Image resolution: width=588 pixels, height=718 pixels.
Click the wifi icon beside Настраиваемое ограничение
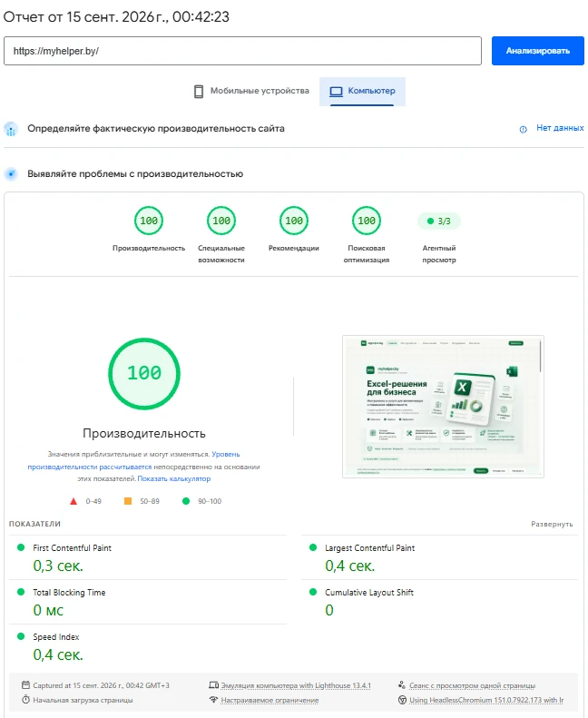(x=213, y=700)
